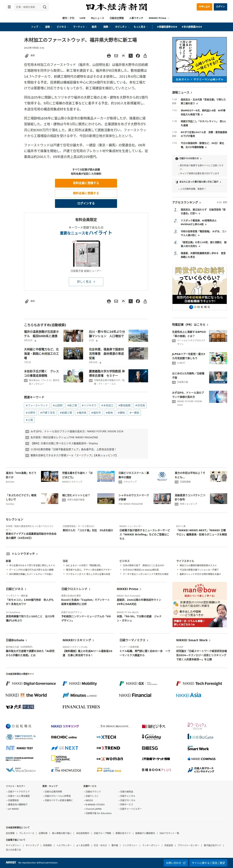Viewport: 233px width, 868px height.
Task: Click the Facebook icon above こちらもおすすめ section
Action: click(138, 301)
